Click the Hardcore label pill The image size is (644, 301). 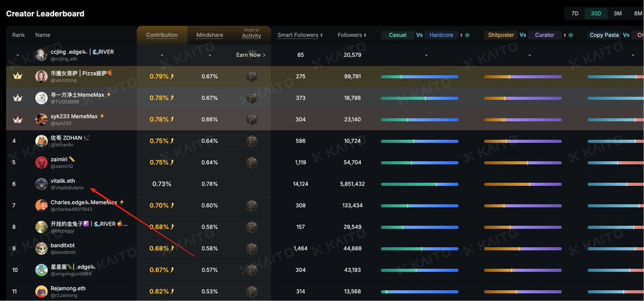point(441,35)
